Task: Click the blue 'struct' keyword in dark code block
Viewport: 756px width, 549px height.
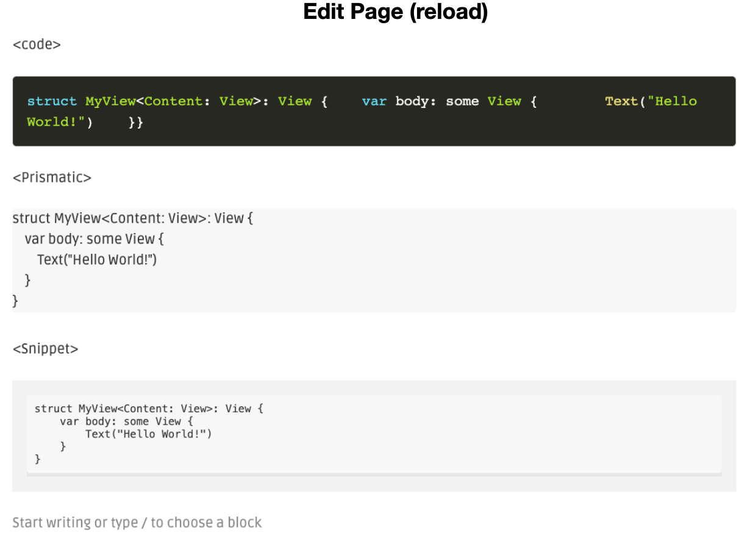Action: (x=52, y=101)
